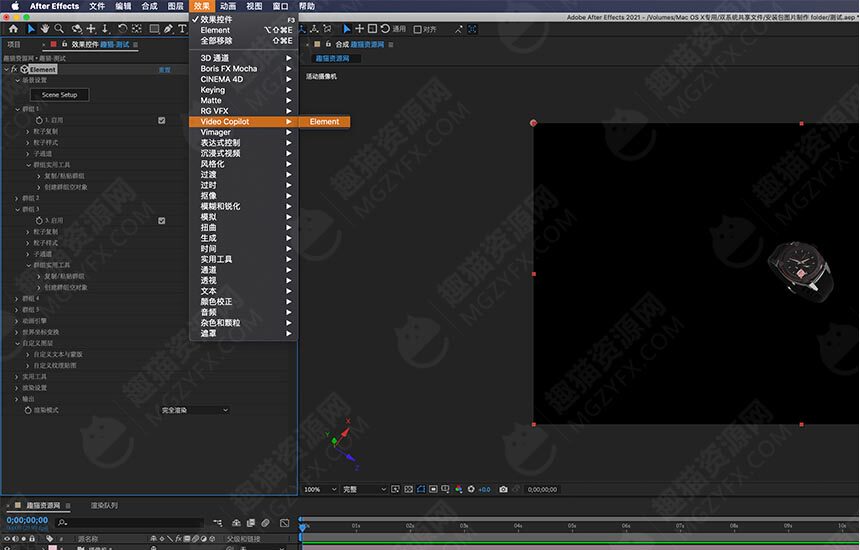Toggle stopwatch for render mode at panel bottom

[x=28, y=410]
